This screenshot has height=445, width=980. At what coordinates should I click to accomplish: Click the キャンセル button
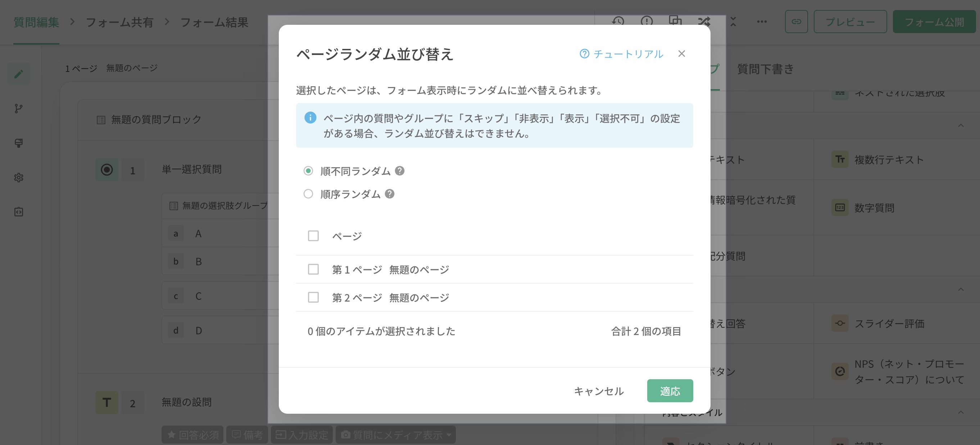(598, 391)
